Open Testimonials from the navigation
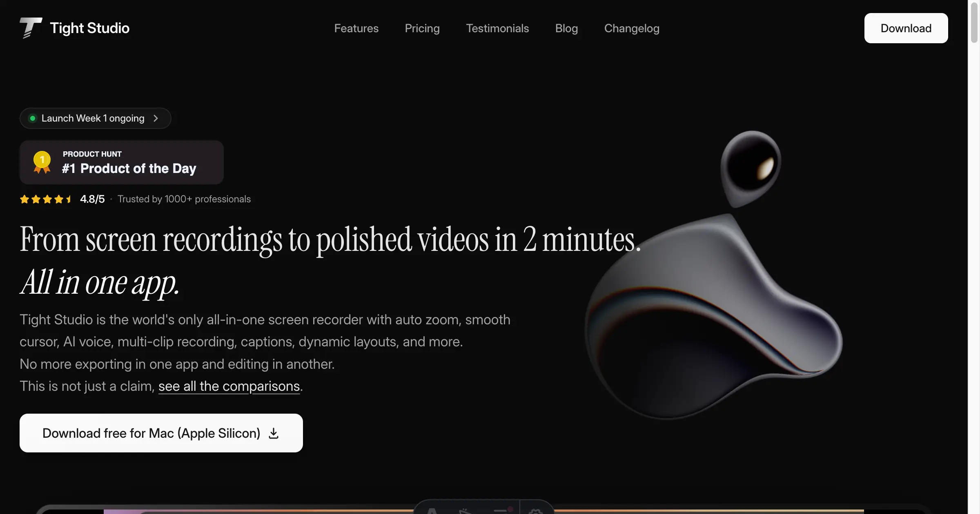The image size is (980, 514). 497,28
